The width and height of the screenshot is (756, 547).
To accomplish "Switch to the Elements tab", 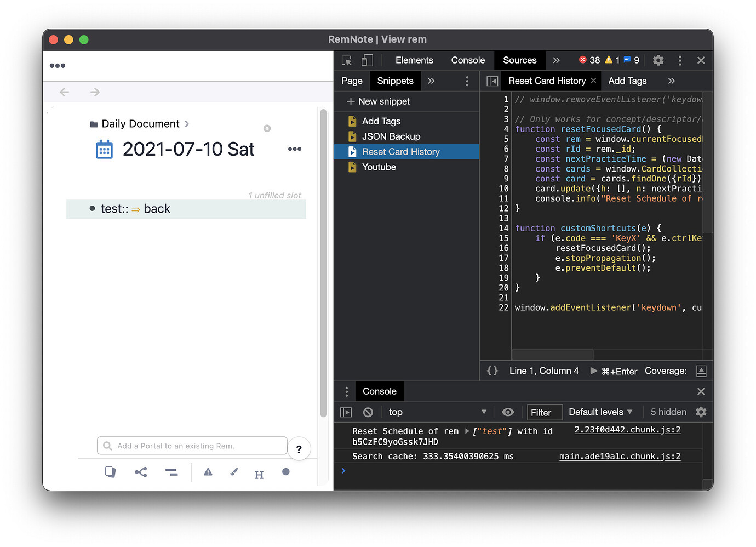I will pos(414,60).
